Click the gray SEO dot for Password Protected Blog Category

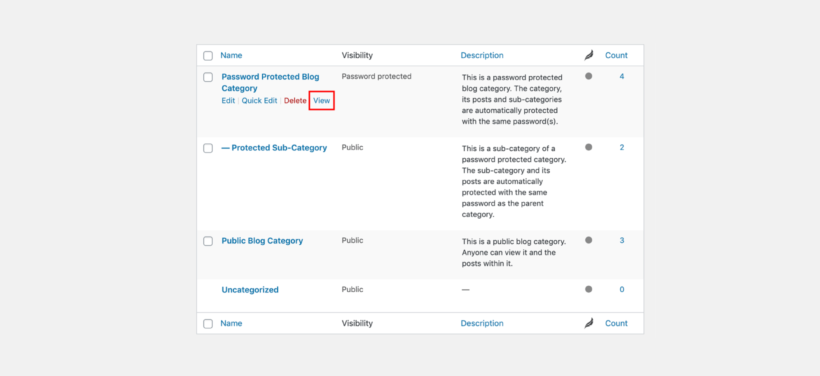pyautogui.click(x=588, y=76)
